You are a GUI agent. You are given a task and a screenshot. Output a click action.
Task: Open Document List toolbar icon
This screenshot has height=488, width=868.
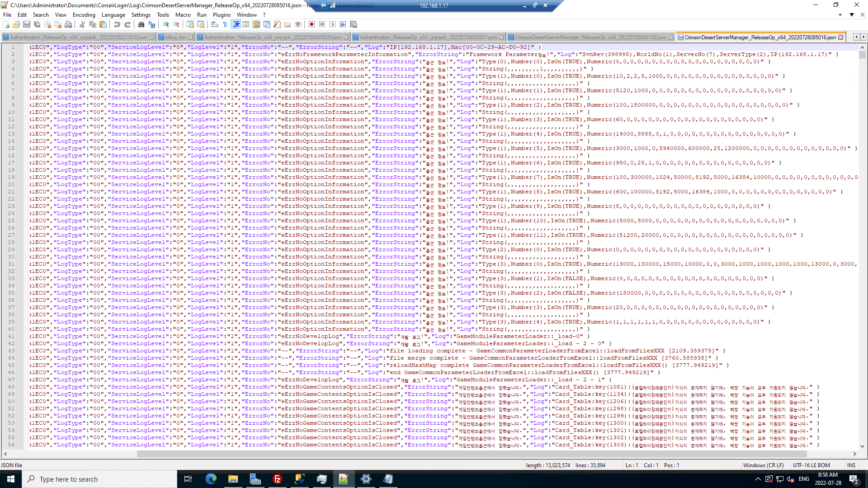click(x=267, y=24)
